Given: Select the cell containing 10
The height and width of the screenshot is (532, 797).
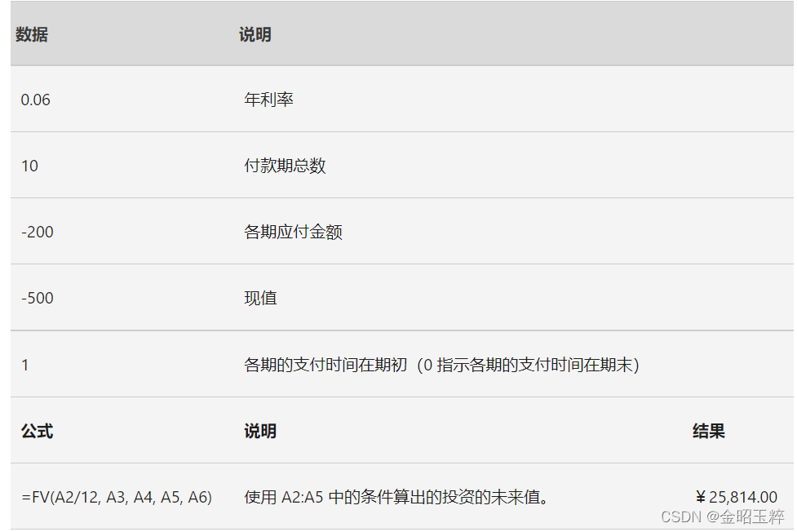Looking at the screenshot, I should click(29, 166).
